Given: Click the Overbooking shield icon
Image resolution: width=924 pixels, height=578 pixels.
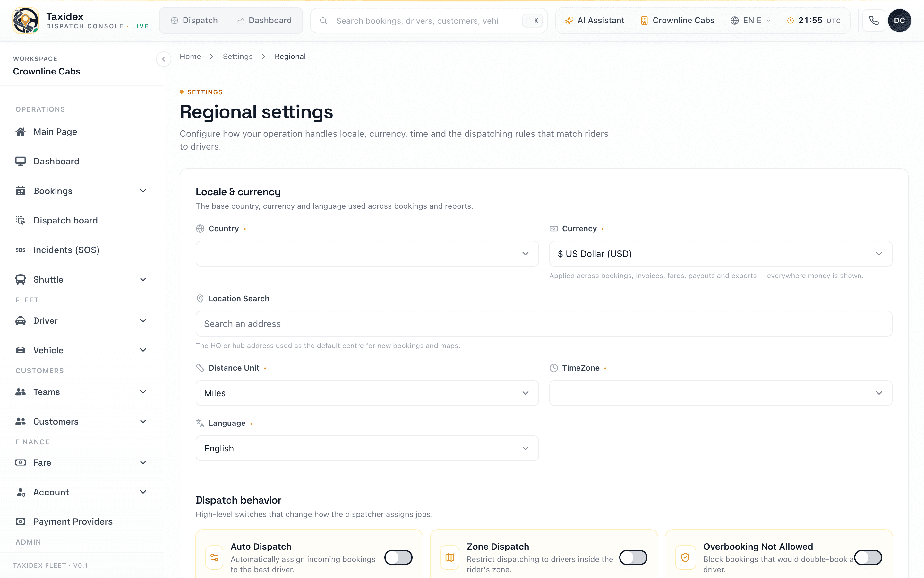Looking at the screenshot, I should [685, 557].
